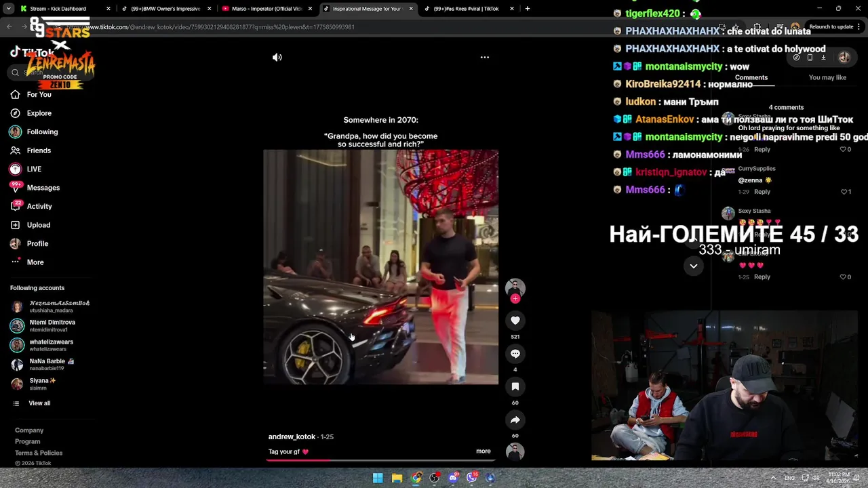Open Terms & Policies footer link

pyautogui.click(x=39, y=453)
